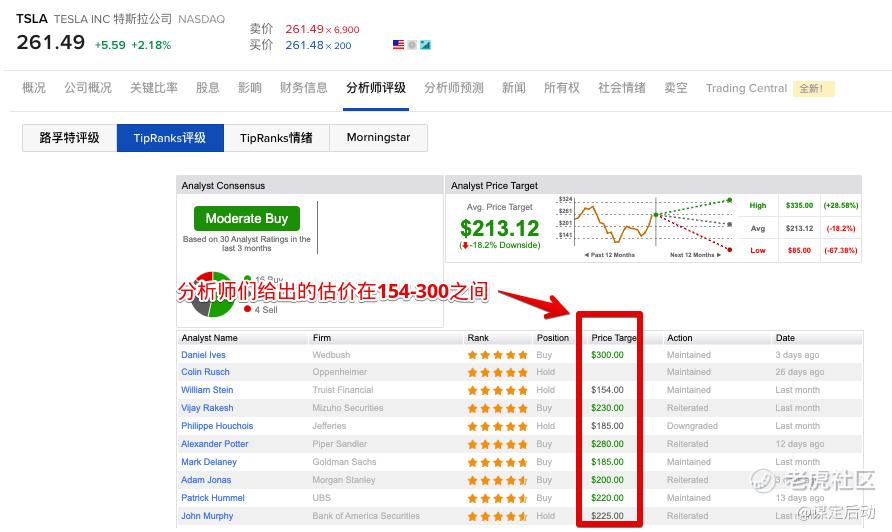This screenshot has width=892, height=532.
Task: Open analyst Alexander Potter profile
Action: 214,444
